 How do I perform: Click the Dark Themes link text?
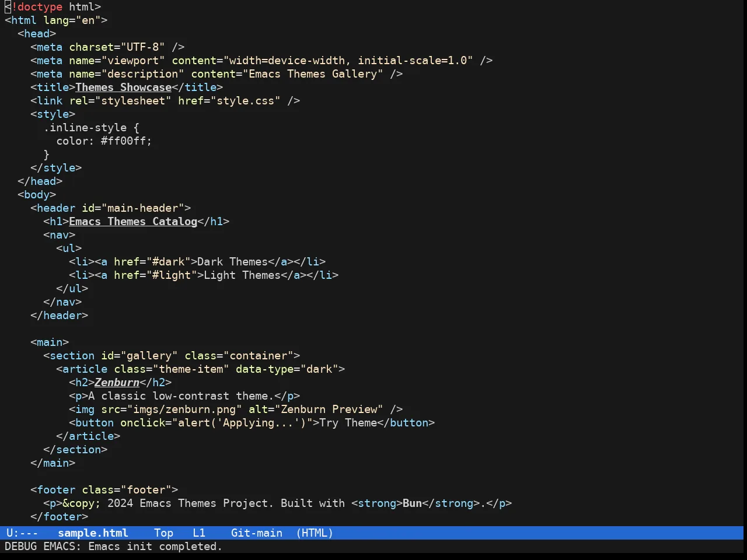tap(232, 261)
